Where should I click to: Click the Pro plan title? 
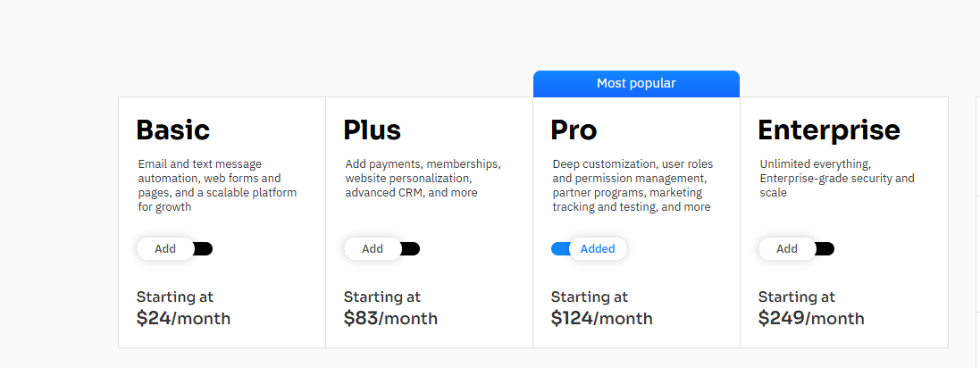tap(574, 130)
